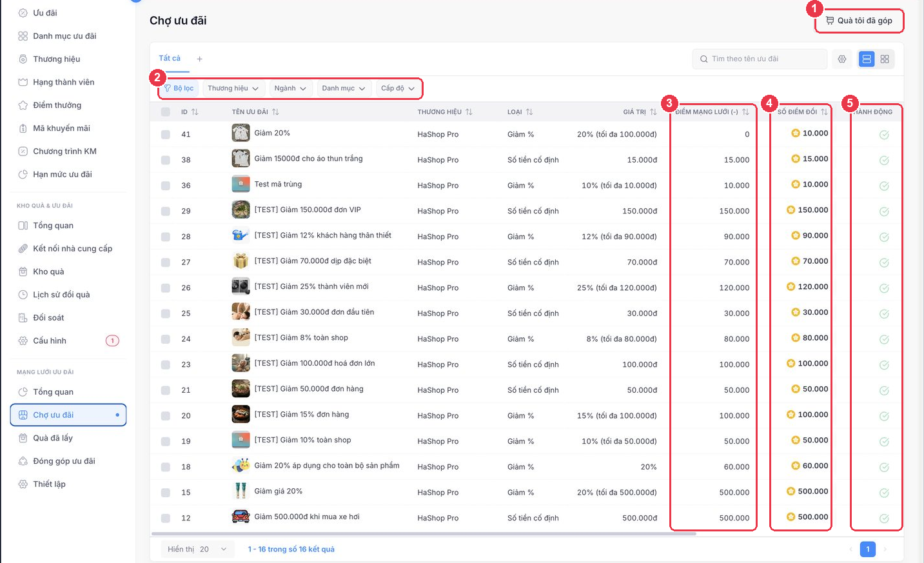This screenshot has height=563, width=924.
Task: Open Quà tôi đã góp button
Action: (860, 21)
